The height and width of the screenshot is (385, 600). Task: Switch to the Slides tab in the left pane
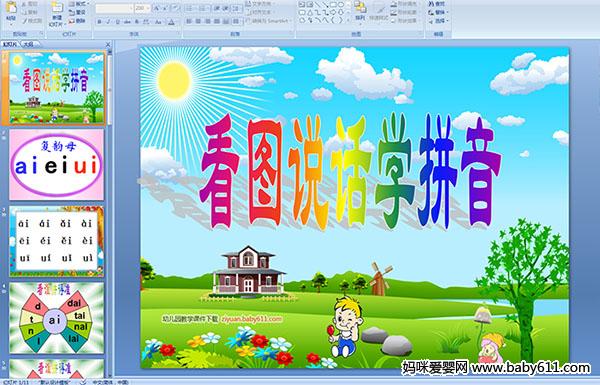[10, 44]
